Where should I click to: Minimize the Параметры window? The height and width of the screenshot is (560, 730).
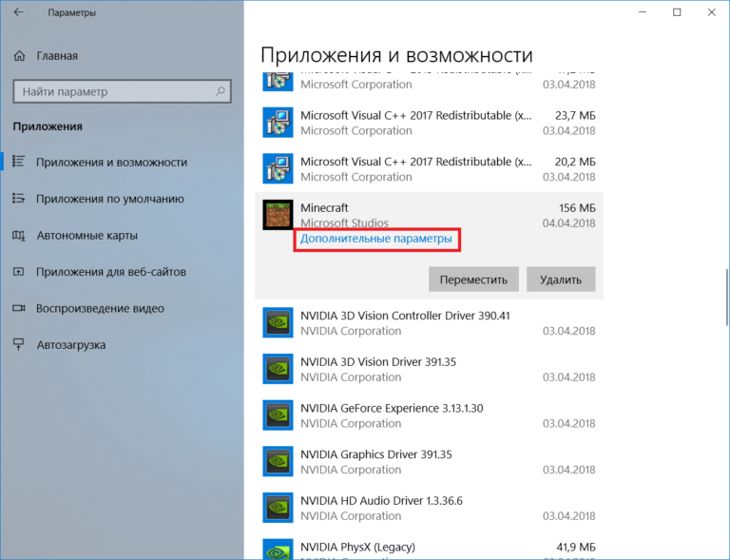click(x=643, y=12)
